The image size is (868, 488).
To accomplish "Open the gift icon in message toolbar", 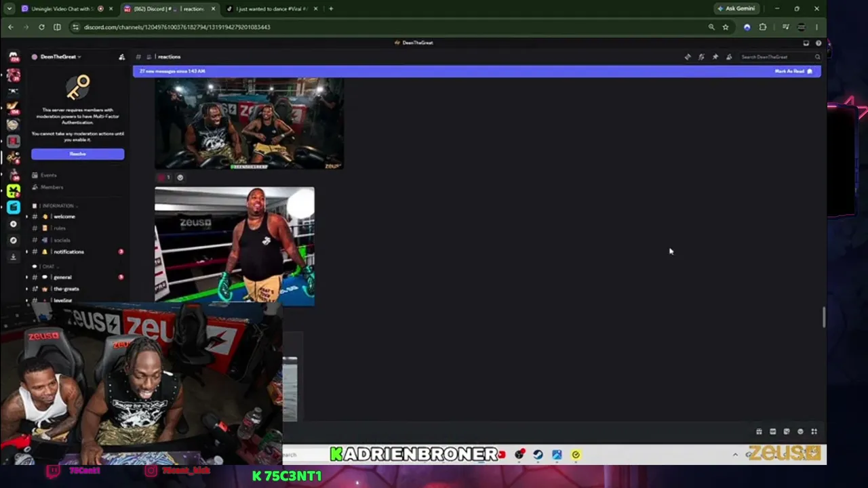I will tap(759, 432).
